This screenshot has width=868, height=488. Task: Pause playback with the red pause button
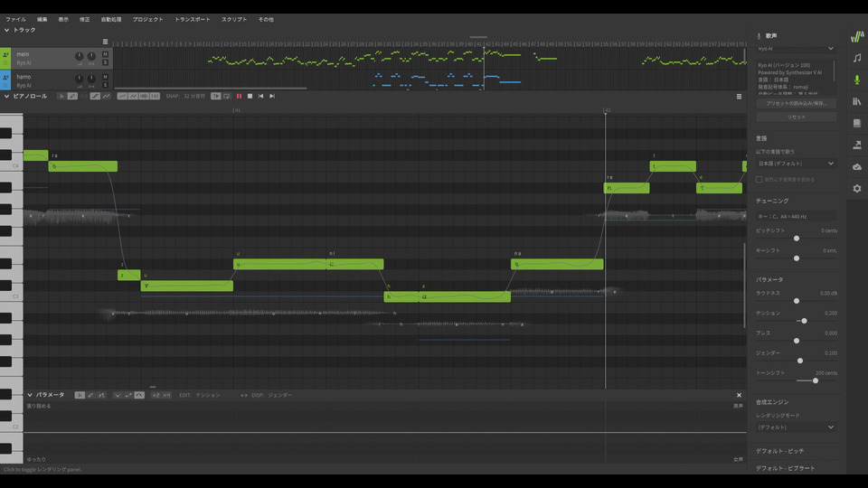pos(239,97)
